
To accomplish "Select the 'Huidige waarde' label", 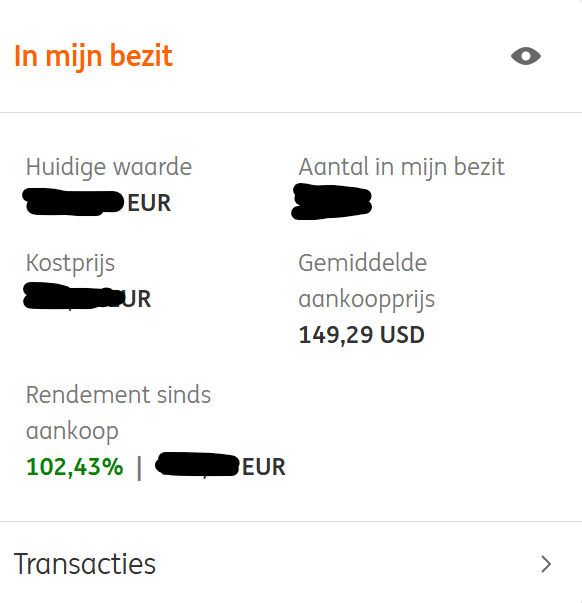I will tap(109, 167).
